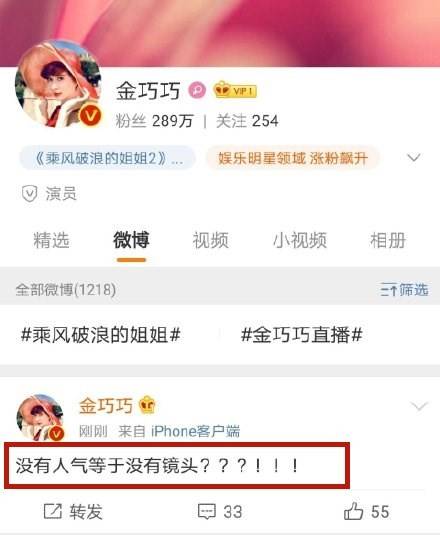This screenshot has width=440, height=535.
Task: Switch to the 视频 tab
Action: click(210, 240)
